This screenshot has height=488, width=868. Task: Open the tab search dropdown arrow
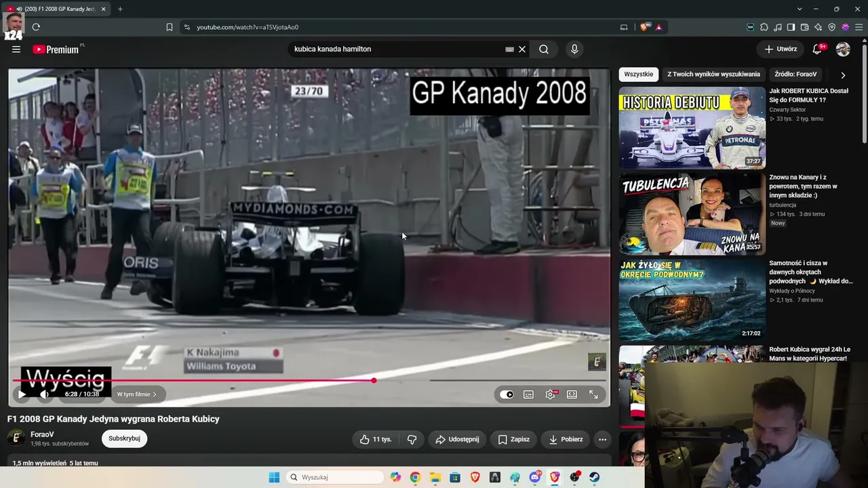point(800,9)
